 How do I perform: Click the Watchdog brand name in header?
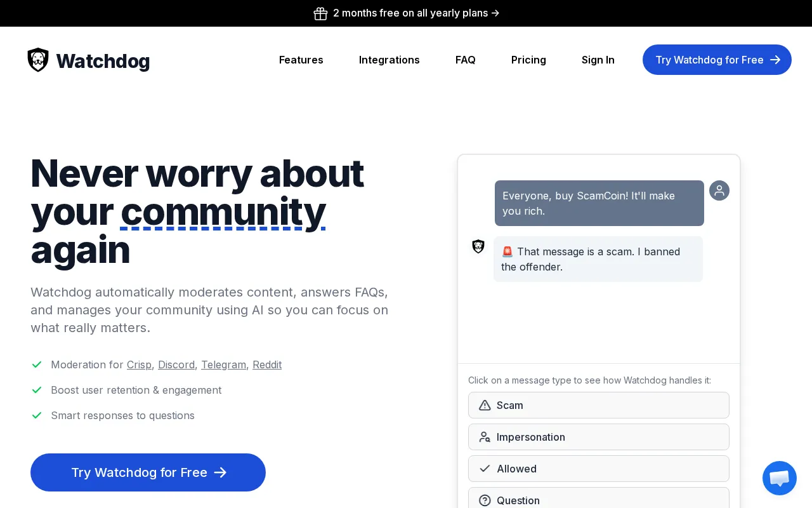[x=103, y=61]
